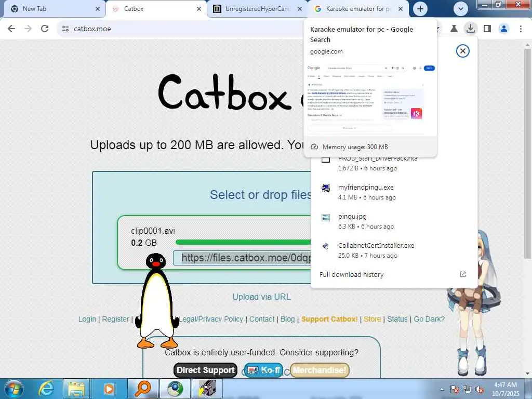Open the Contact link
Image resolution: width=532 pixels, height=399 pixels.
pyautogui.click(x=262, y=320)
